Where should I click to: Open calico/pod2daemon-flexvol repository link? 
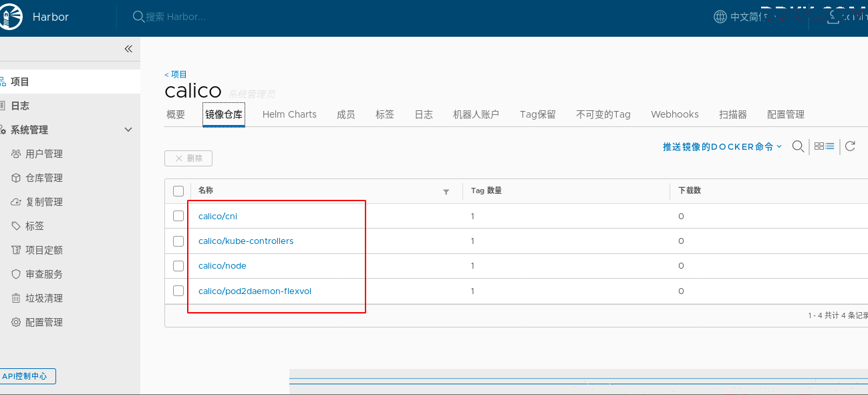[x=255, y=291]
